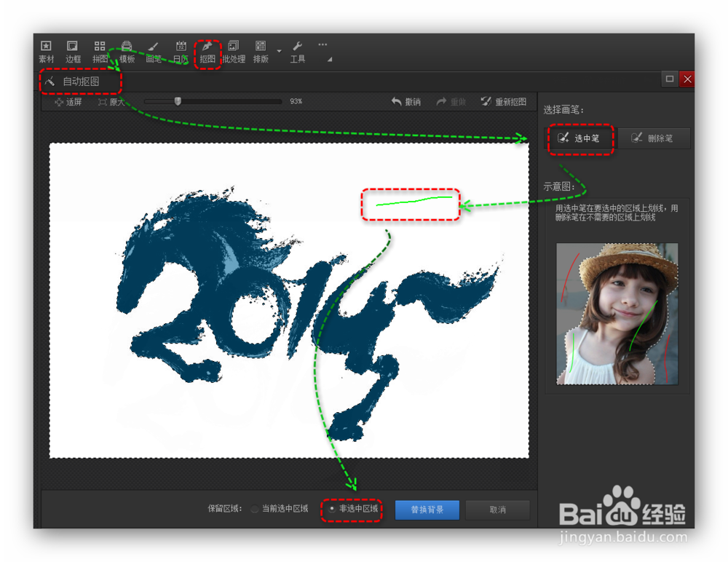Click the 重新抠图 restart cutout button
Image resolution: width=728 pixels, height=562 pixels.
pyautogui.click(x=504, y=102)
